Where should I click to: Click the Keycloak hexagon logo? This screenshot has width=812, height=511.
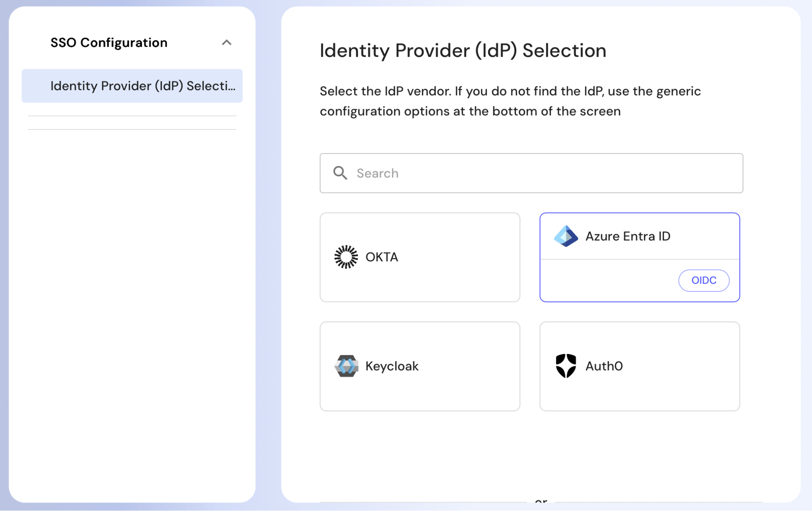[x=346, y=366]
